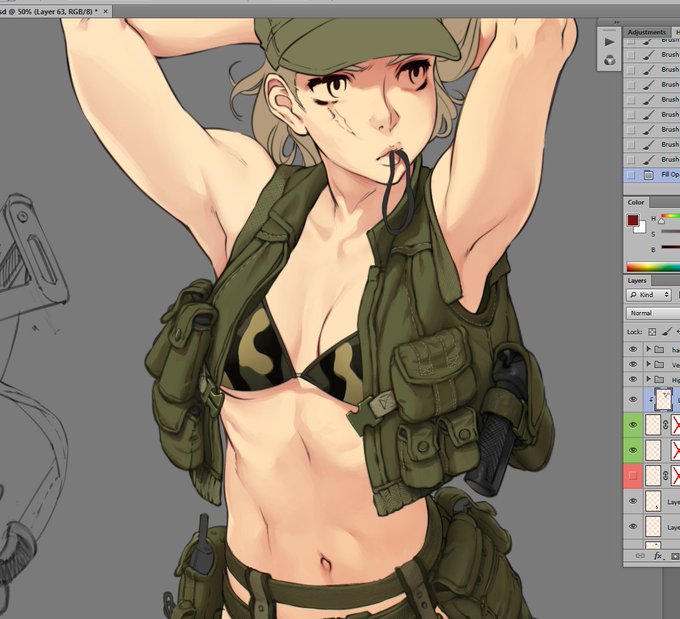Click the B brightness slider track
This screenshot has width=680, height=619.
click(670, 247)
